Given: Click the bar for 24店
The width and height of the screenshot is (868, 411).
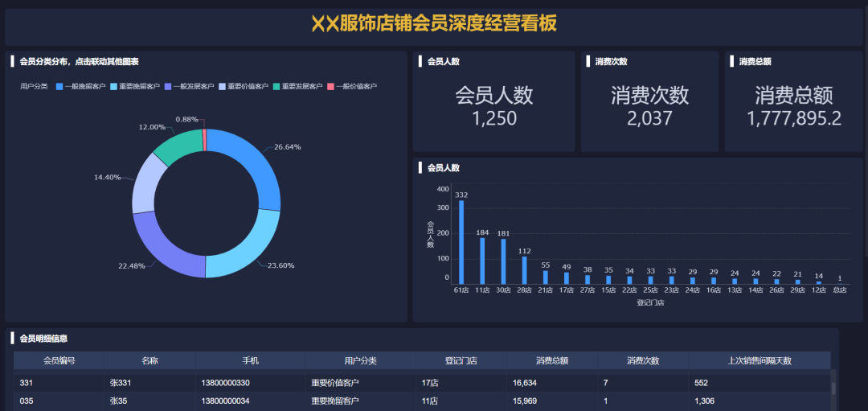Looking at the screenshot, I should click(693, 280).
